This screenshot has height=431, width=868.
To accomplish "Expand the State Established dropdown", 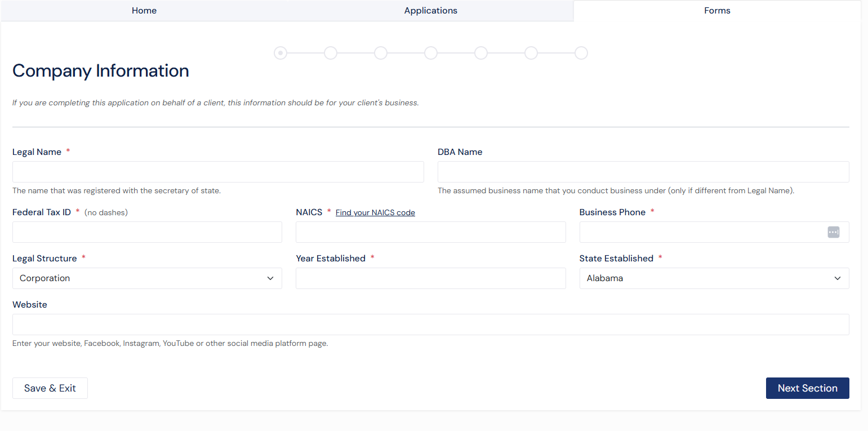I will pyautogui.click(x=714, y=278).
